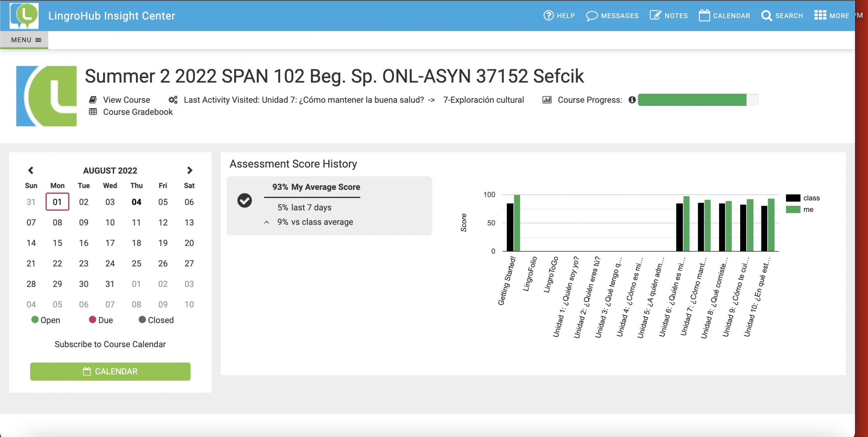Click SEARCH in the top bar
The height and width of the screenshot is (437, 868).
pyautogui.click(x=789, y=16)
